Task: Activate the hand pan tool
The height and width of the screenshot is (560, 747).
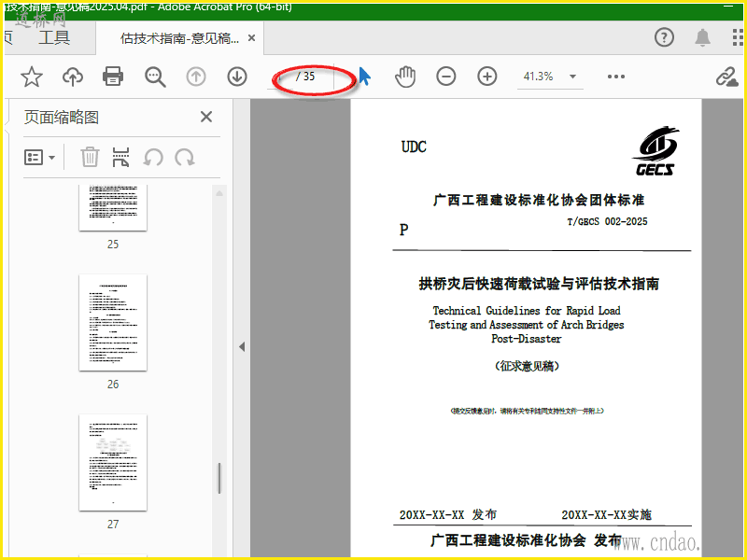Action: 405,77
